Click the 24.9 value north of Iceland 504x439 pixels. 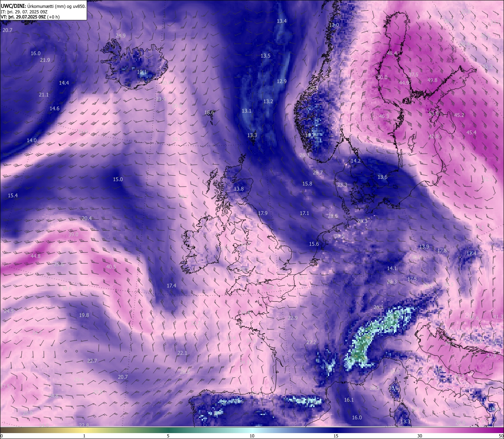click(120, 35)
